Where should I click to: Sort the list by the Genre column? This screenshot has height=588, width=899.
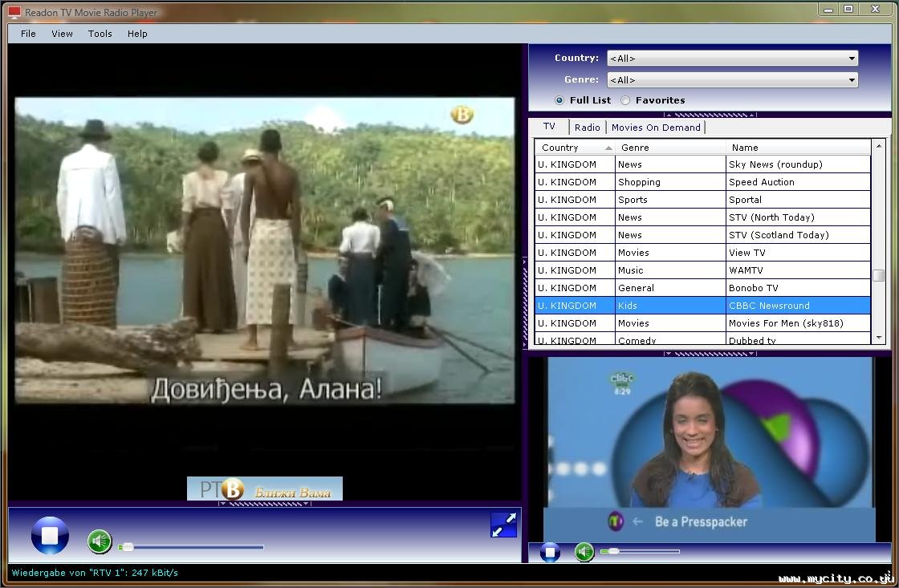click(670, 148)
